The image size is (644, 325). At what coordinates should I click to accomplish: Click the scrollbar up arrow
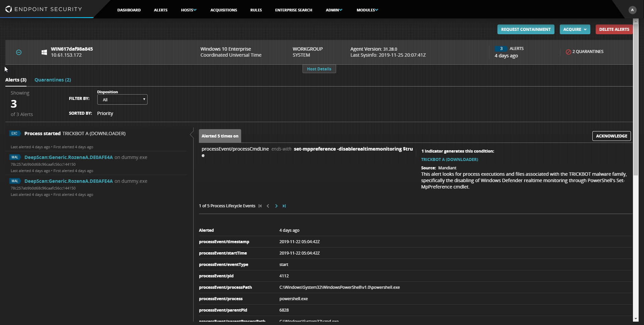636,21
